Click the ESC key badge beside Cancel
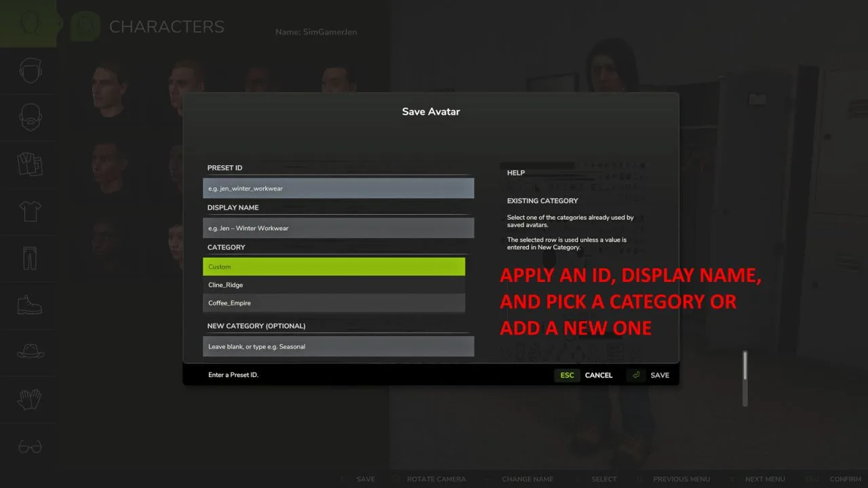 [x=568, y=375]
